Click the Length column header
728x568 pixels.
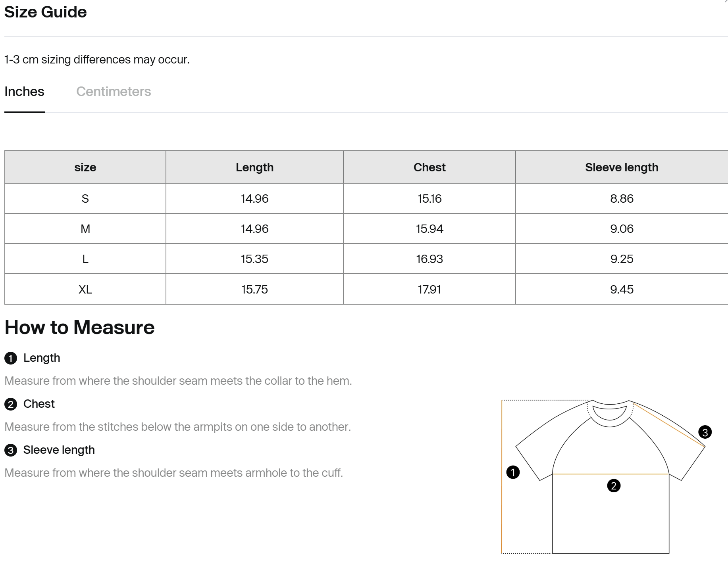tap(254, 167)
